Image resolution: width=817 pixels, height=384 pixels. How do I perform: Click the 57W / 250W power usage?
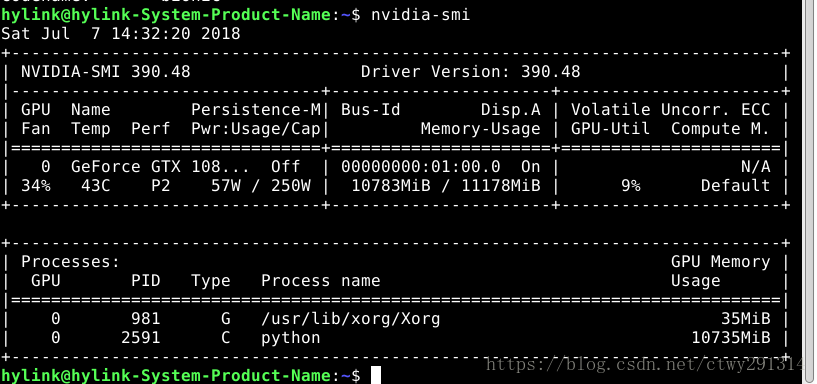click(x=261, y=185)
